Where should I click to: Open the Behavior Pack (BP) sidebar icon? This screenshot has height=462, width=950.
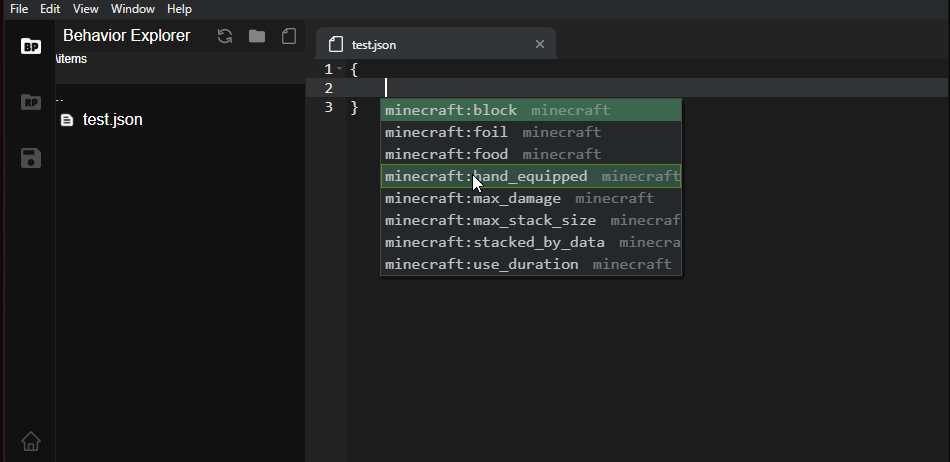[31, 46]
